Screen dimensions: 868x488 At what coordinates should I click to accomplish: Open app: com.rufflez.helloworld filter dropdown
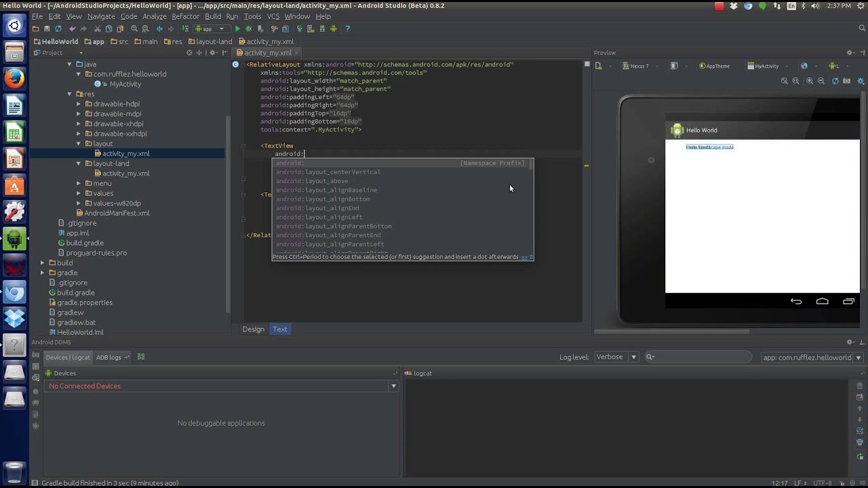[x=812, y=357]
